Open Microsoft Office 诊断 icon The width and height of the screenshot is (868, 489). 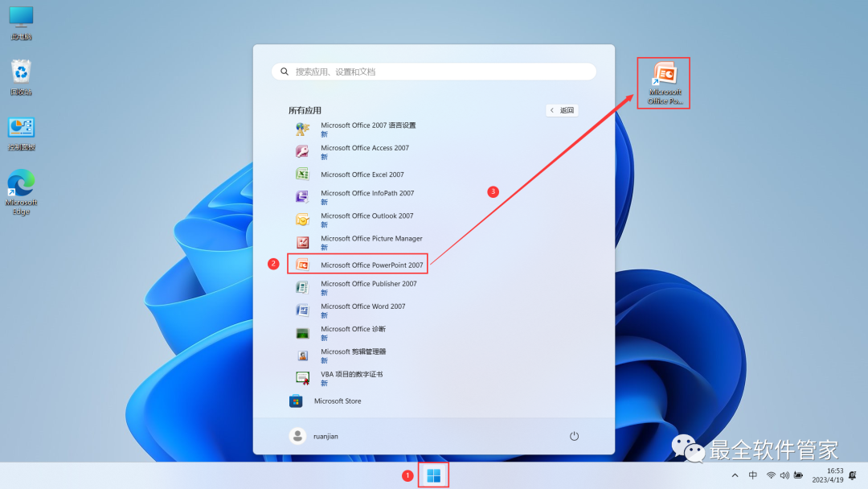click(x=302, y=333)
